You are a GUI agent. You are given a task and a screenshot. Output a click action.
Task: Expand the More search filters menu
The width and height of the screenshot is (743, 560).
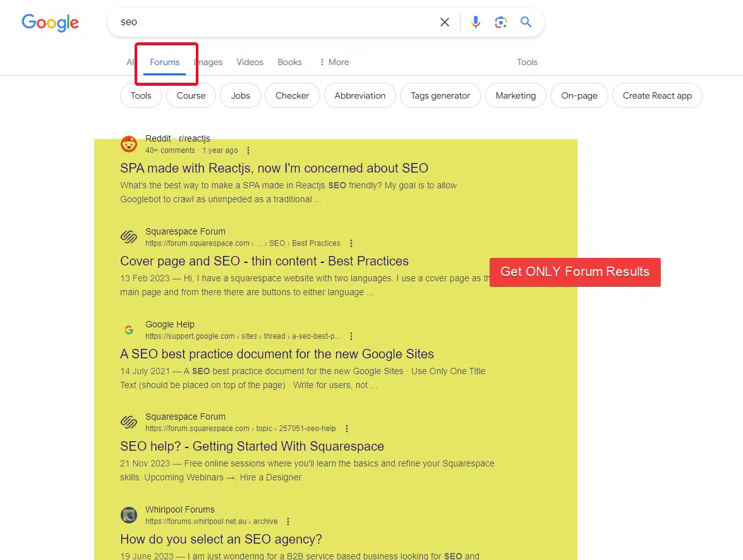point(335,62)
